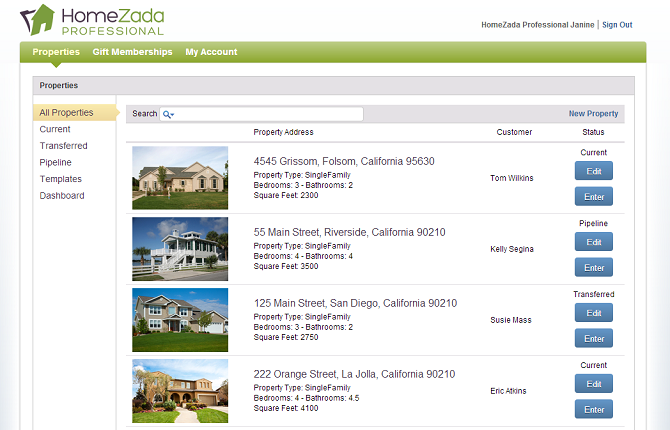Click customer name Eric Atkins
The width and height of the screenshot is (670, 430).
click(508, 391)
